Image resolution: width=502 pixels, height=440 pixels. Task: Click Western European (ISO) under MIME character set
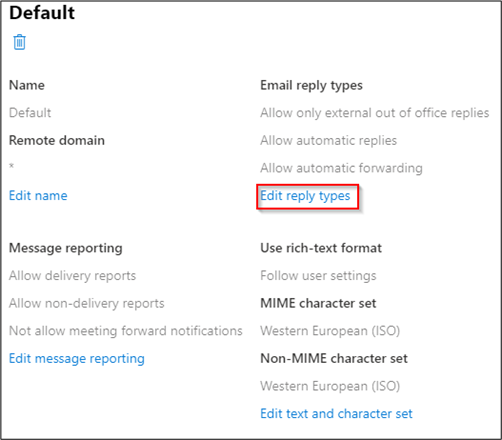[x=330, y=331]
